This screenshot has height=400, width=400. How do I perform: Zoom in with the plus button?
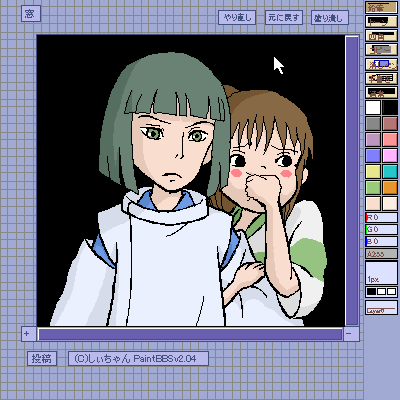28,334
